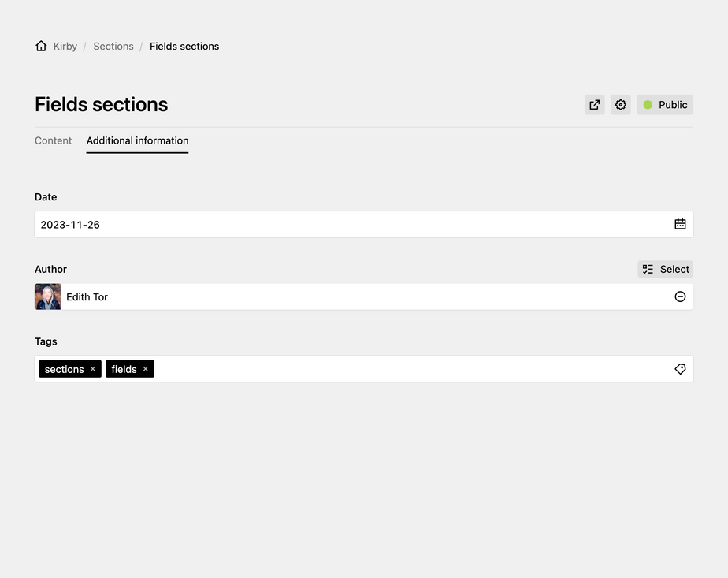Click the date input 2023-11-26
Viewport: 728px width, 578px height.
[x=347, y=224]
